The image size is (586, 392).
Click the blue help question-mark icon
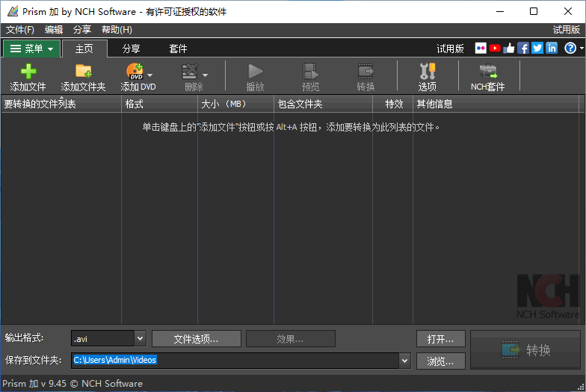(x=570, y=48)
